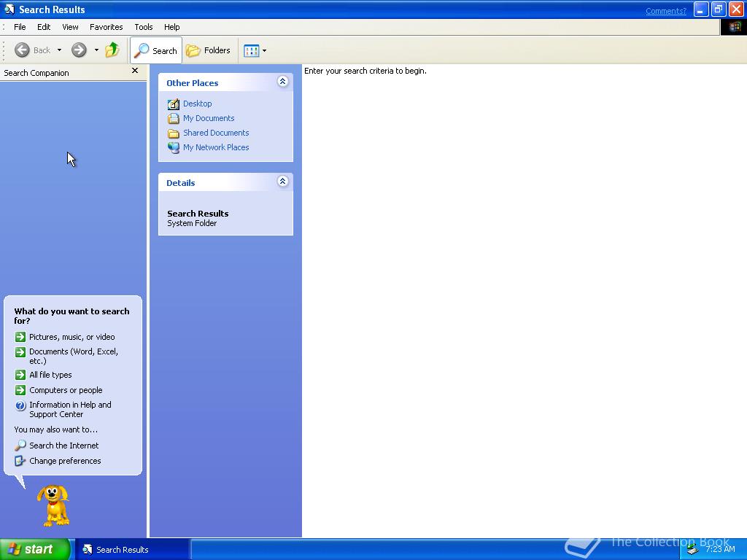Click the Desktop icon in Other Places
Viewport: 747px width, 560px height.
[x=174, y=104]
